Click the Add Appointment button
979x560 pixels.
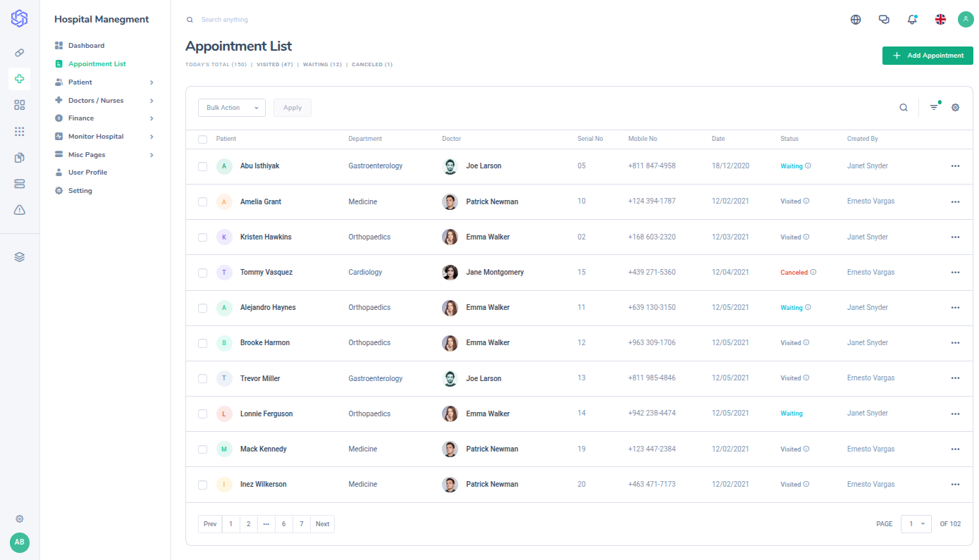click(x=928, y=56)
